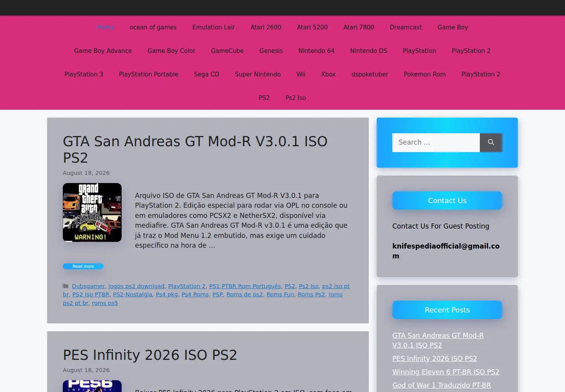
Task: Go to Pokemon Rom section
Action: pos(425,74)
